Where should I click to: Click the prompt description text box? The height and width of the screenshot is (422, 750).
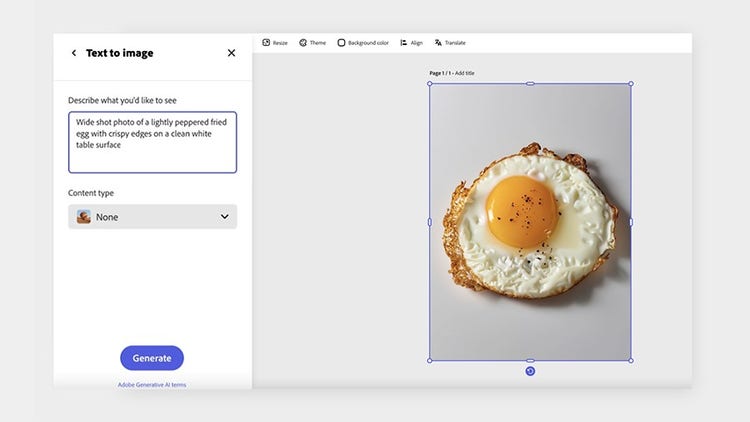[153, 142]
